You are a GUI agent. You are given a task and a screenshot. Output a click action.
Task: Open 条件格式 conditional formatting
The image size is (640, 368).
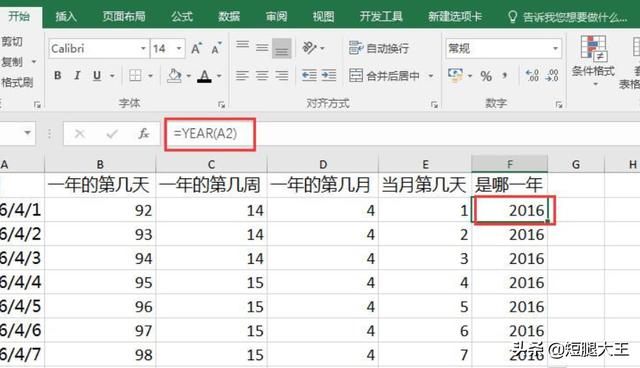593,60
